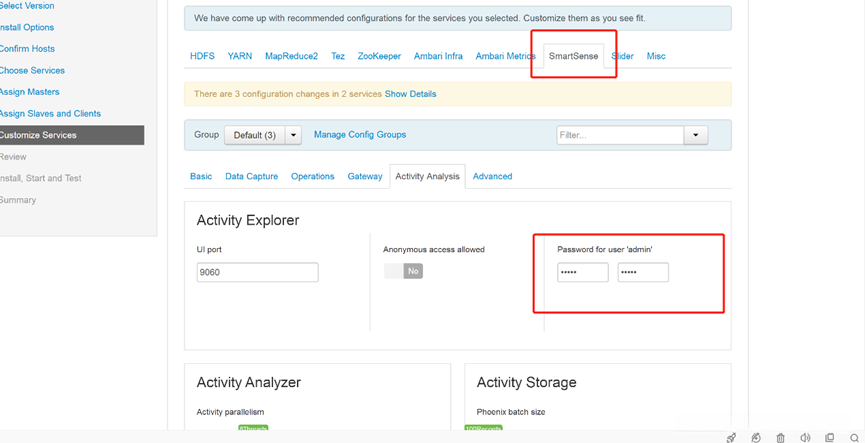Open the Ambari Metrics service tab

[x=505, y=56]
